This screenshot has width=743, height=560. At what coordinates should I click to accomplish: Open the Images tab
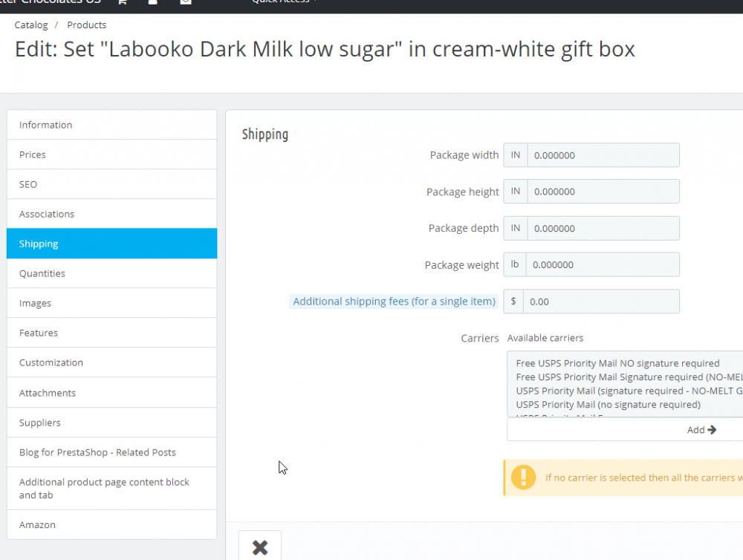click(x=111, y=303)
